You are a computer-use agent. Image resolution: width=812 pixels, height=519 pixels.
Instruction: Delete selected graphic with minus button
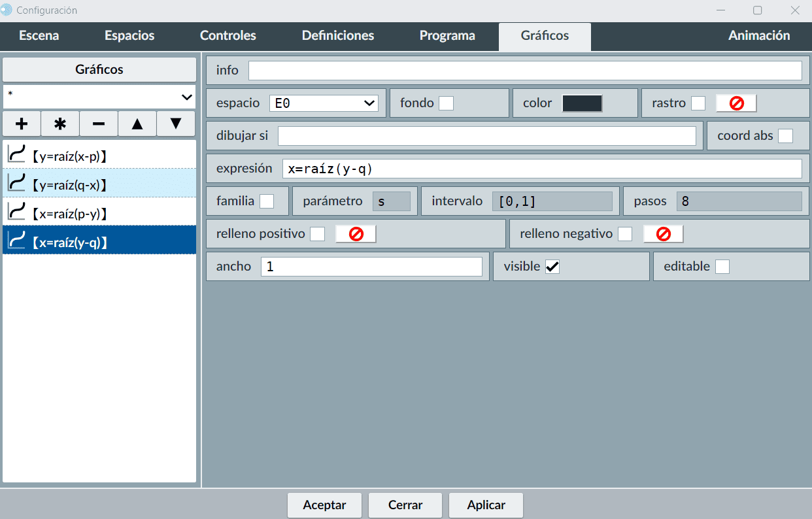[x=99, y=124]
